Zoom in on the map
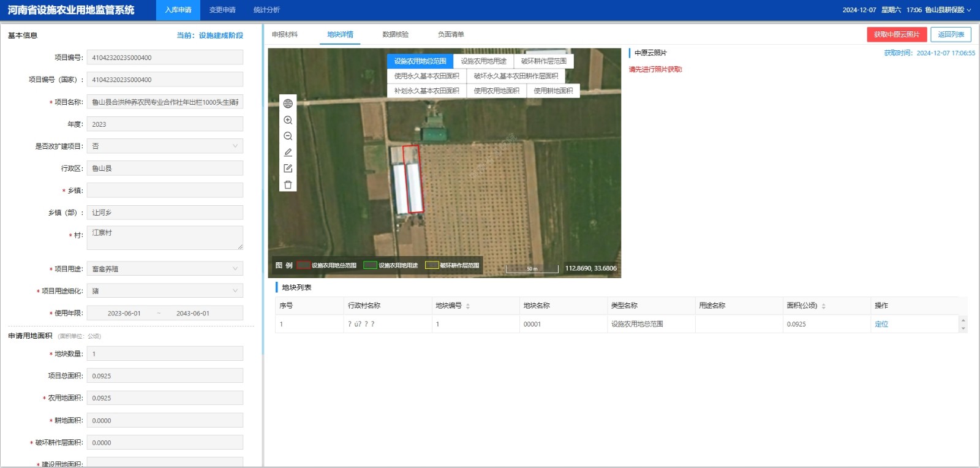980x468 pixels. (x=288, y=120)
